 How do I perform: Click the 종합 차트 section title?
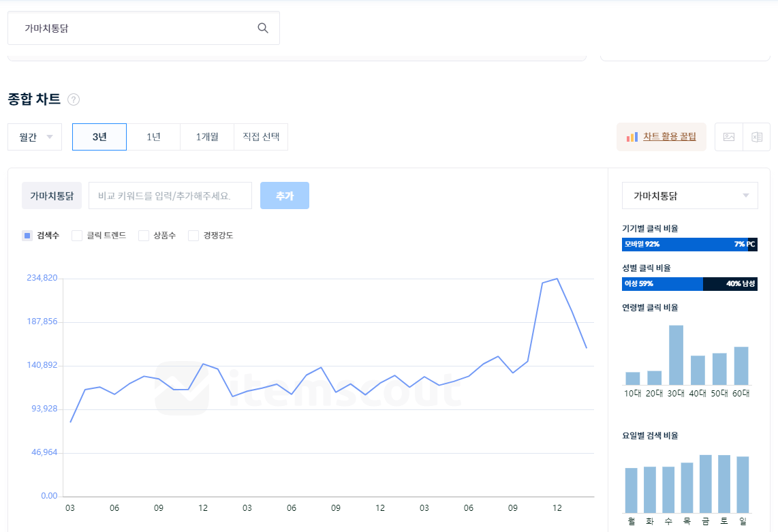(x=34, y=99)
